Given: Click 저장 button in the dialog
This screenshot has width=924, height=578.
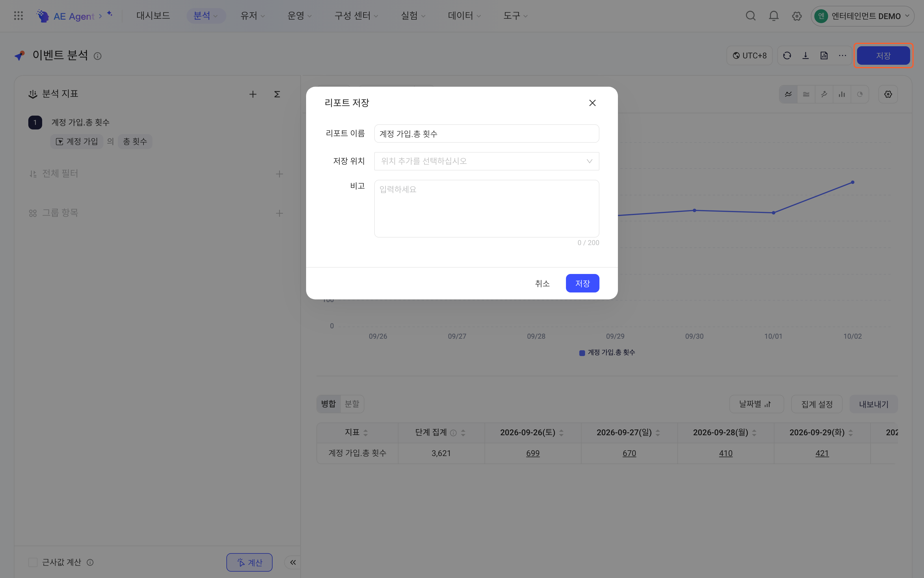Looking at the screenshot, I should 582,283.
